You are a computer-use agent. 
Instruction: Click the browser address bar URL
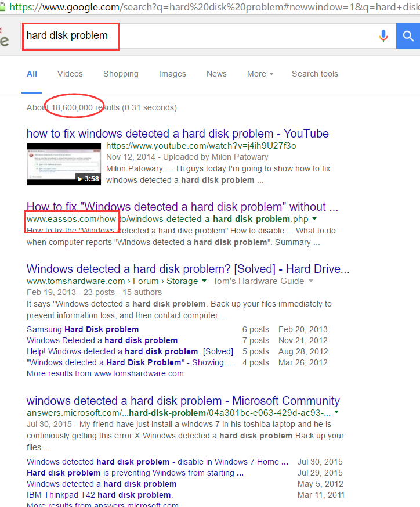click(x=215, y=7)
